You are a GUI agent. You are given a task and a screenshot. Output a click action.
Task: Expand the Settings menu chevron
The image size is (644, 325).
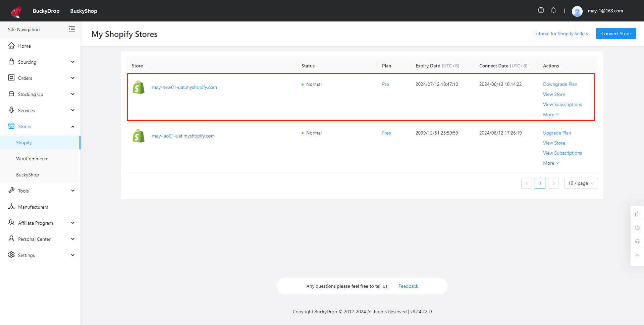(x=73, y=255)
